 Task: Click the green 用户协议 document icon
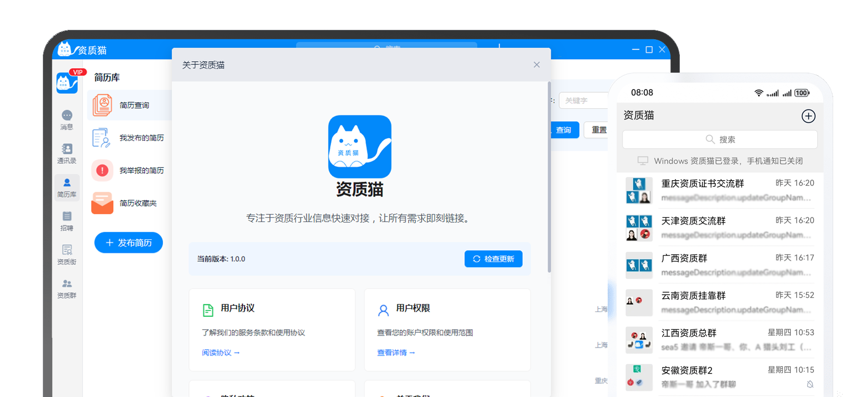click(x=208, y=310)
